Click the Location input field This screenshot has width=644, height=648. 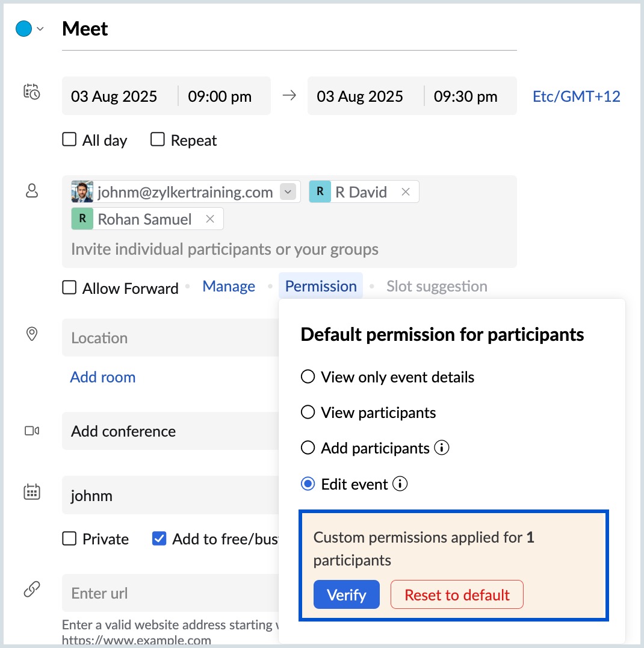[170, 338]
